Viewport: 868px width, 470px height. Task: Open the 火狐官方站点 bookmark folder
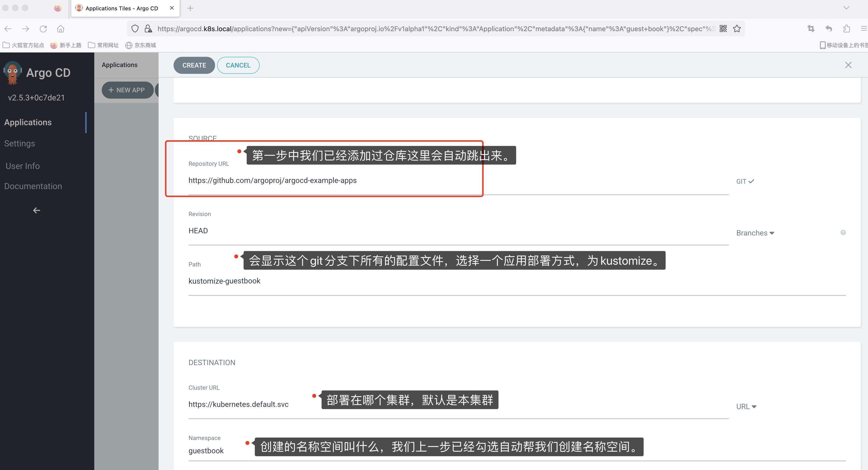click(x=23, y=45)
